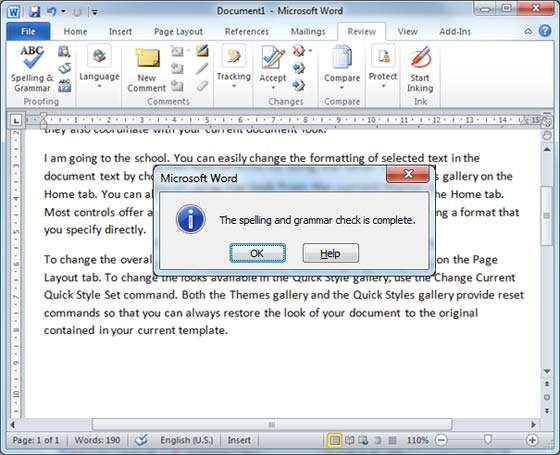Viewport: 560px width, 455px height.
Task: Select Print Layout view button
Action: (334, 440)
